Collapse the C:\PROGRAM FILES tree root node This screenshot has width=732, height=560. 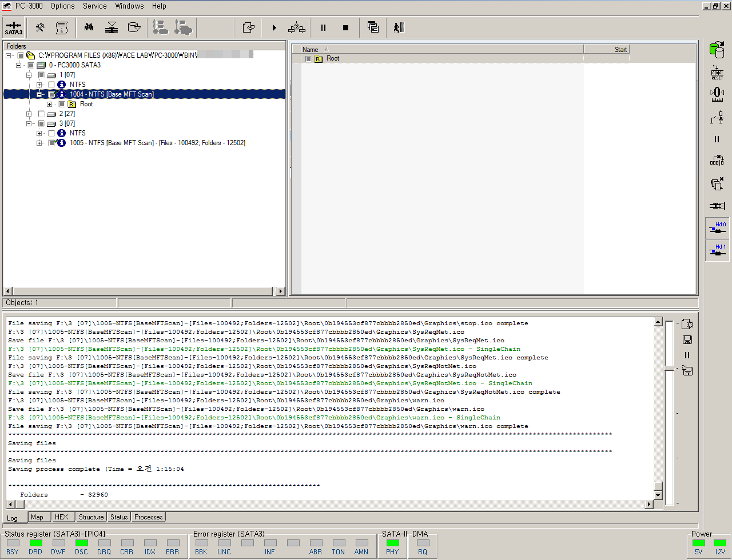pyautogui.click(x=9, y=55)
